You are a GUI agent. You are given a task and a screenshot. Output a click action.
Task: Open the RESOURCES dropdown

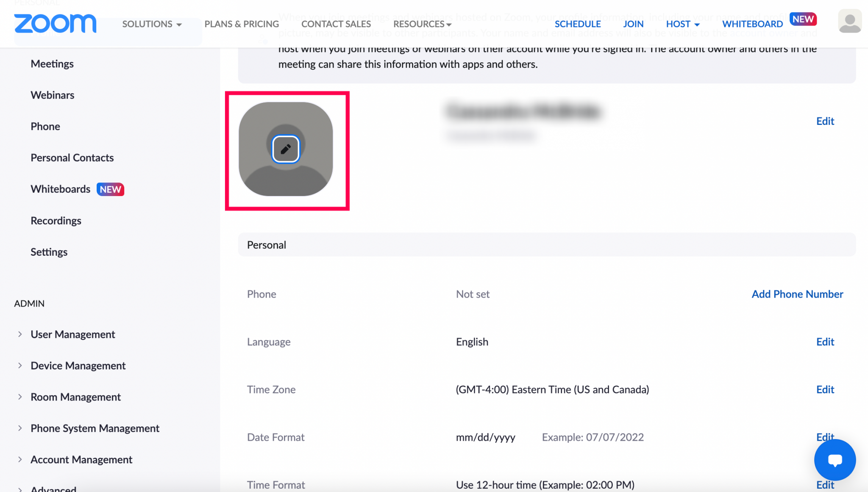421,24
